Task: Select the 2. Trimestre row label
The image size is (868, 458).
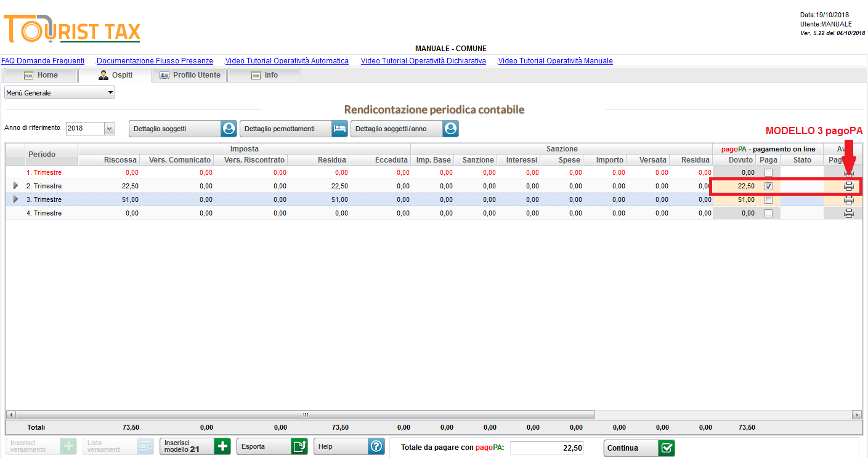Action: 44,186
